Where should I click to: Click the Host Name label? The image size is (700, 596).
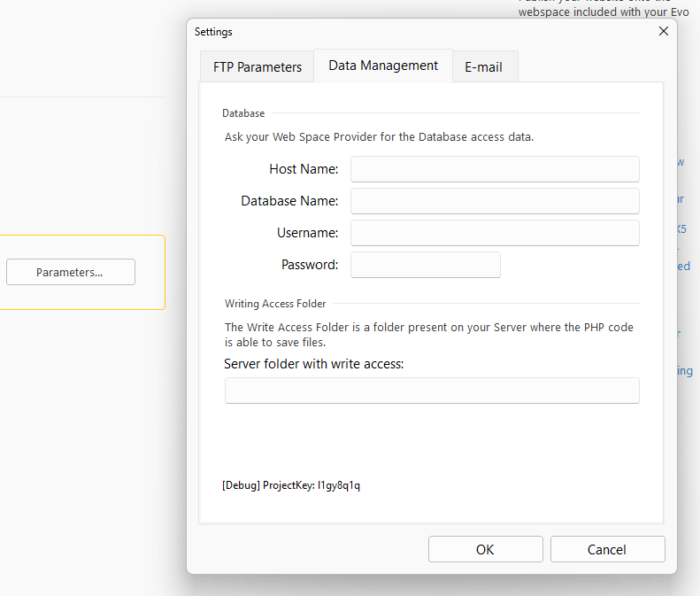(304, 169)
